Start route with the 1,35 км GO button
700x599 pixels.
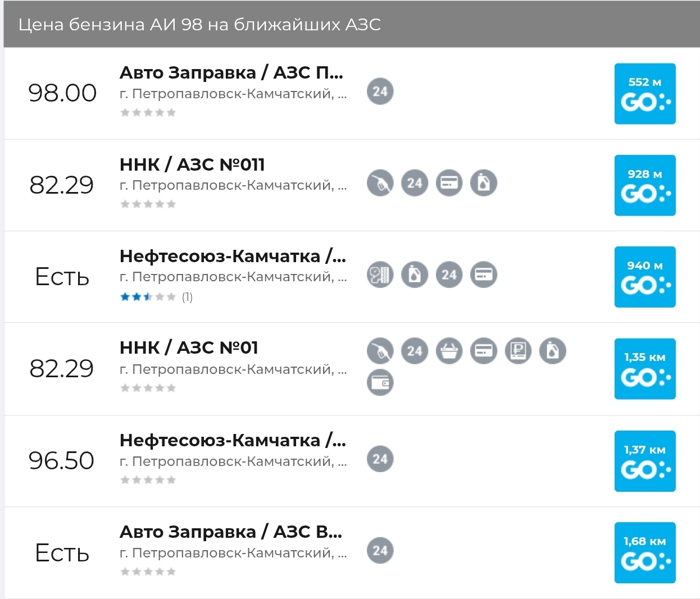coord(645,369)
